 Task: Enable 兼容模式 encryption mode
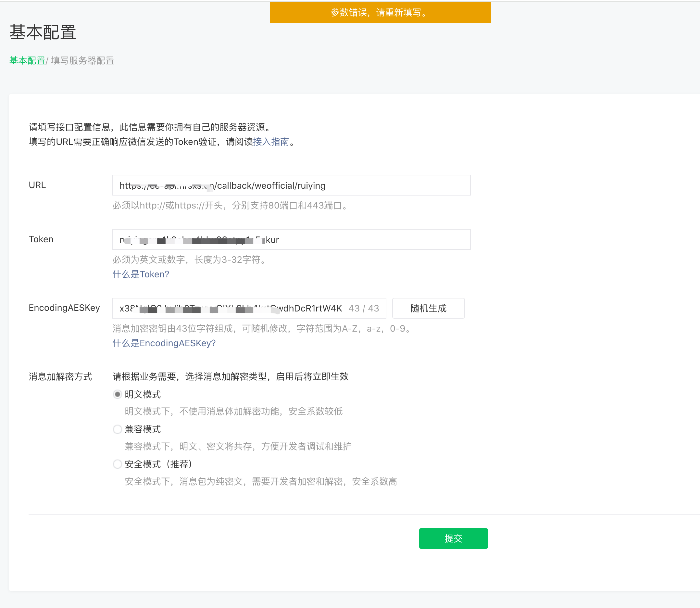(x=117, y=429)
